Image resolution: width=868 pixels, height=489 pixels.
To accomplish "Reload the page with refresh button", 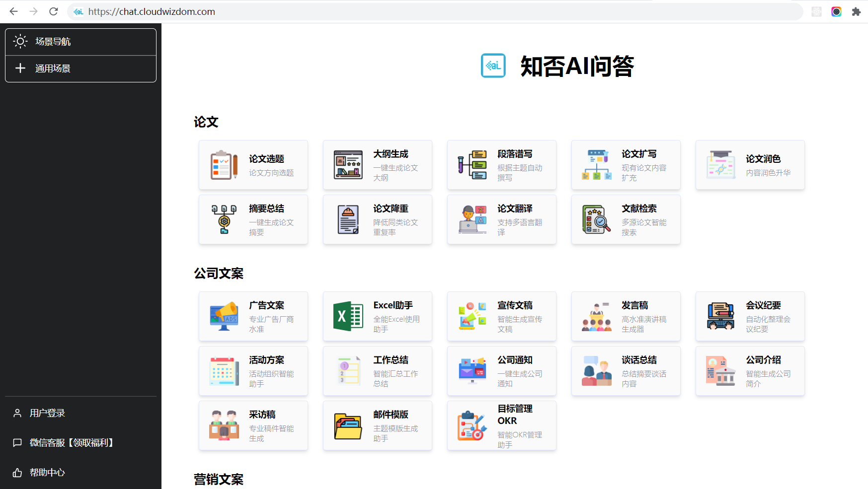I will [x=54, y=11].
